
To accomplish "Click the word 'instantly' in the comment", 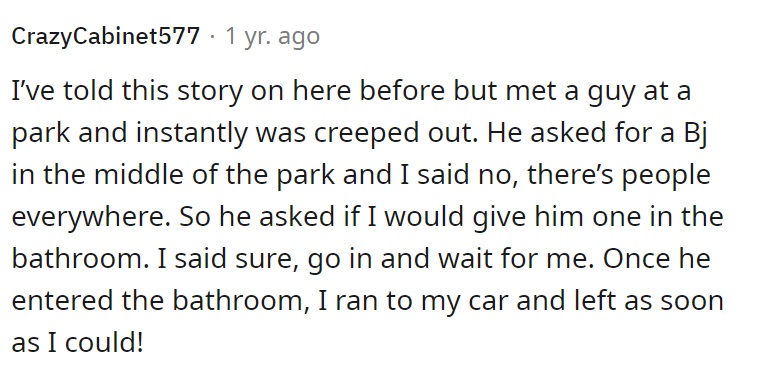I will tap(188, 134).
